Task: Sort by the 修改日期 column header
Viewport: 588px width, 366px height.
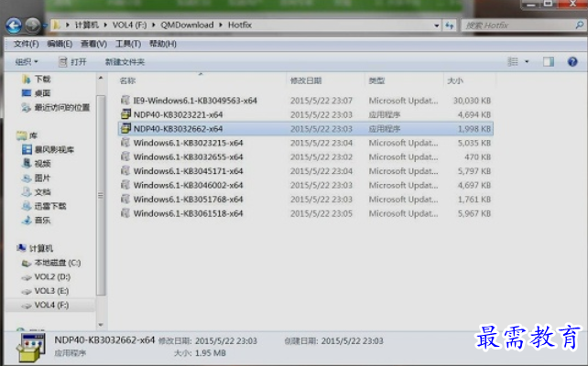Action: coord(306,81)
